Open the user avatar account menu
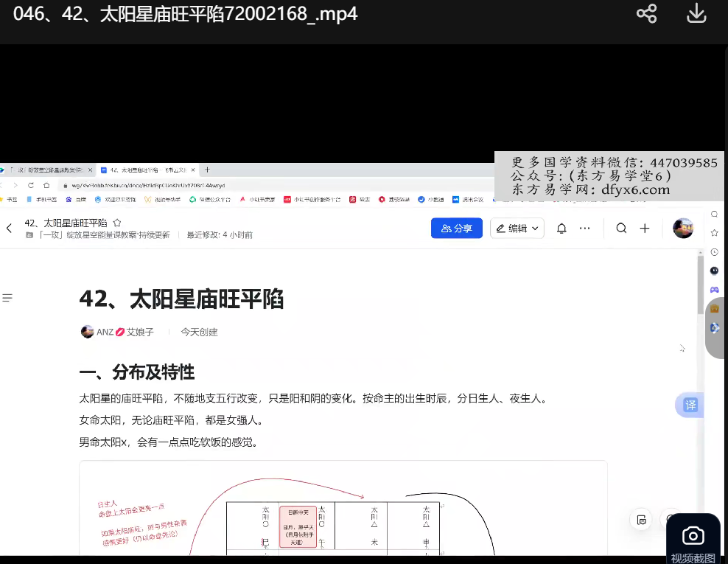Screen dimensions: 728x564 (x=683, y=229)
